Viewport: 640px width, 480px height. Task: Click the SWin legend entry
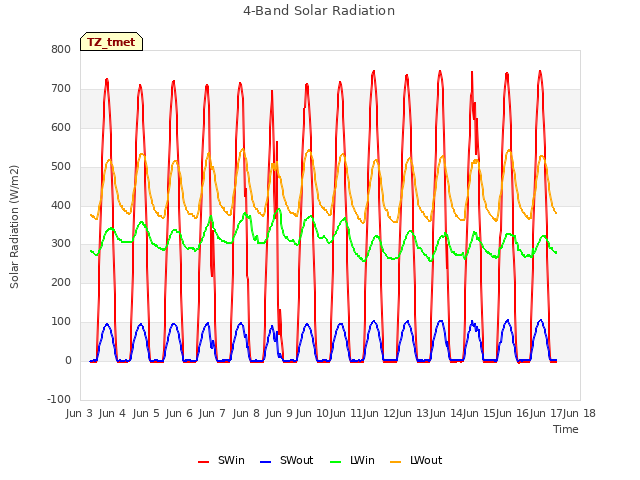[x=221, y=460]
